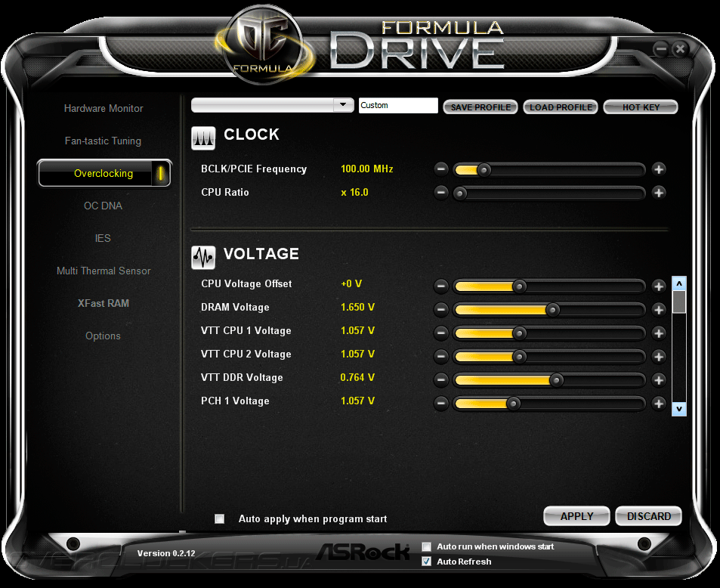Open the Options section

[103, 336]
